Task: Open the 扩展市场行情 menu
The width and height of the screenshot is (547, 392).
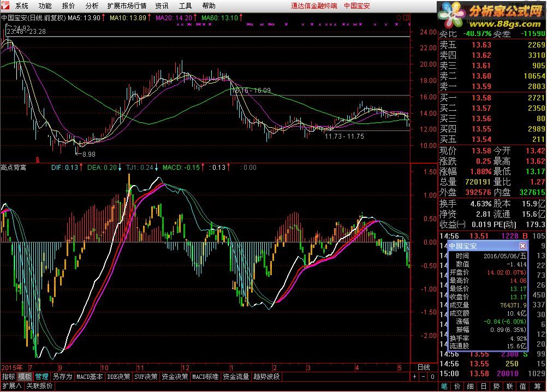Action: pos(127,5)
